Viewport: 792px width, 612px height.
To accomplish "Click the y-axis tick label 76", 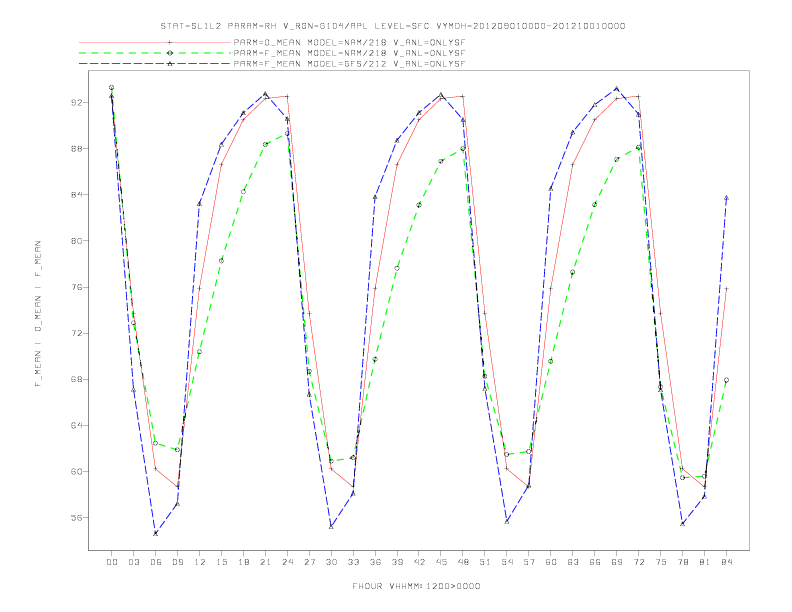I will click(77, 287).
